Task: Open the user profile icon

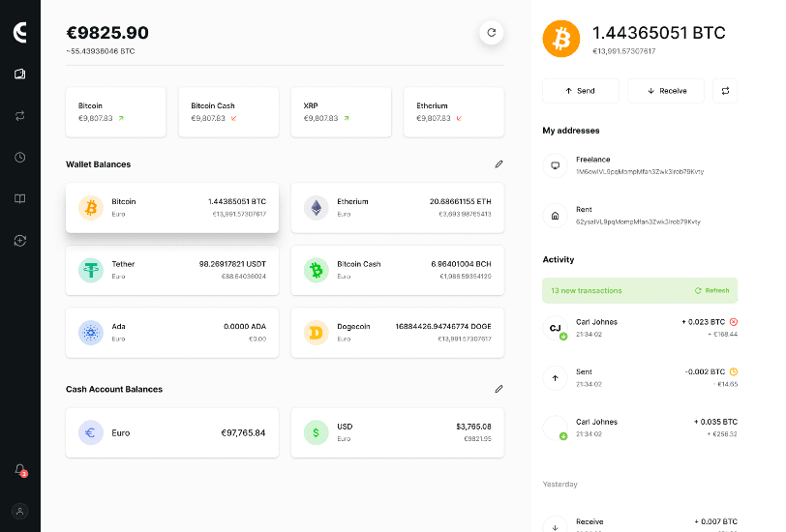Action: (x=19, y=511)
